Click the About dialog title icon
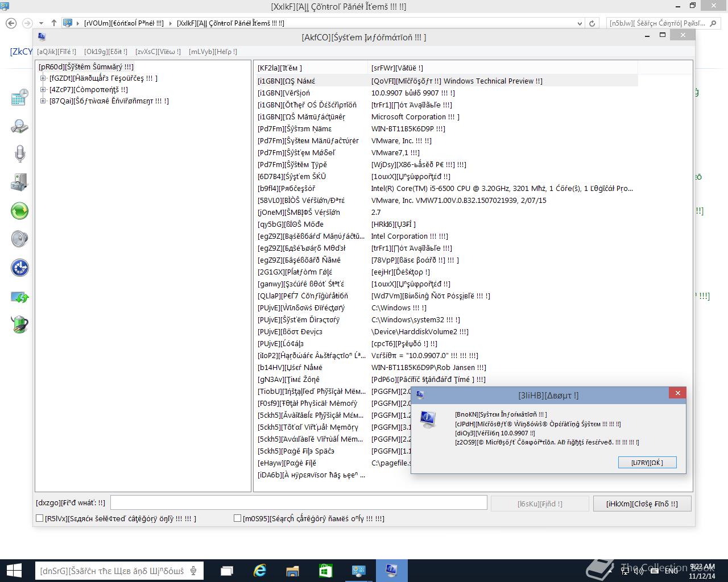 [420, 395]
